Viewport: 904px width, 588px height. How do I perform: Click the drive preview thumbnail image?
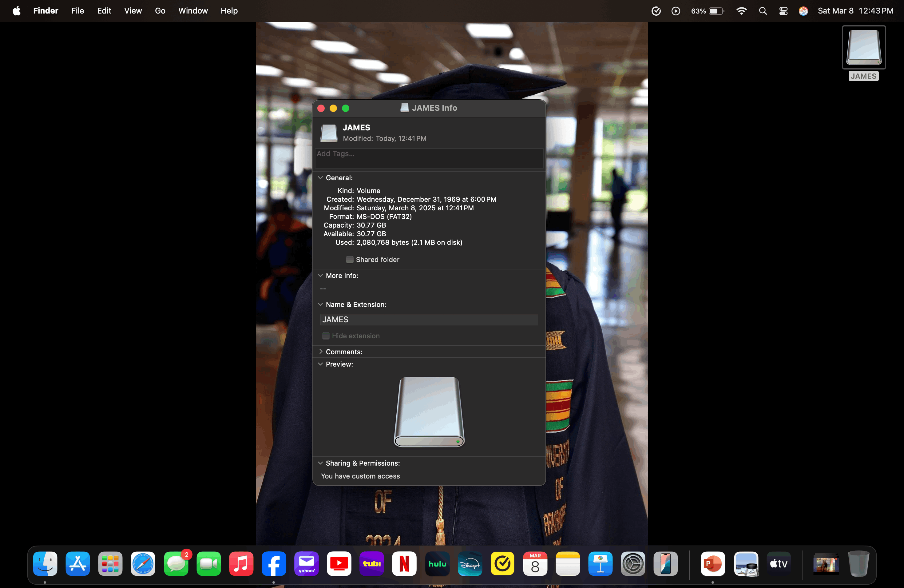click(429, 412)
